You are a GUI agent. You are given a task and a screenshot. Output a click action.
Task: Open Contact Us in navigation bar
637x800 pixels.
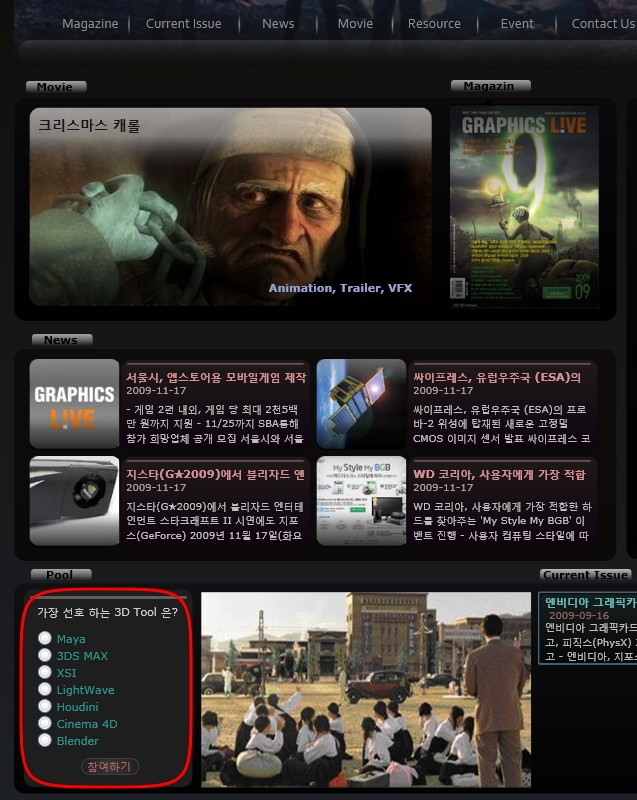coord(603,24)
